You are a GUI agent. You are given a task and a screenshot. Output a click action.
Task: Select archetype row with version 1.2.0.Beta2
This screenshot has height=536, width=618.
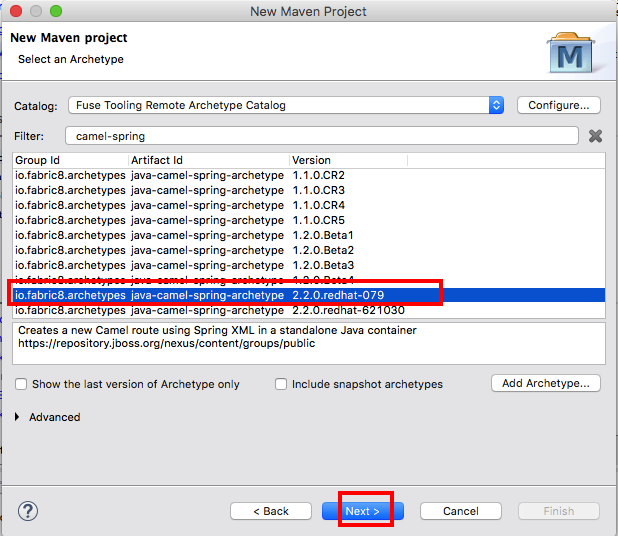point(309,250)
